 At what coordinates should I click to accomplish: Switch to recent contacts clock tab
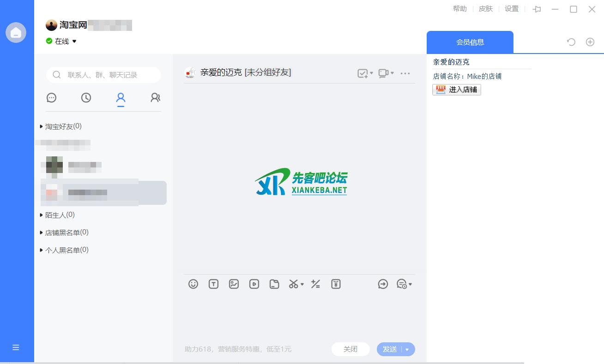[x=86, y=98]
